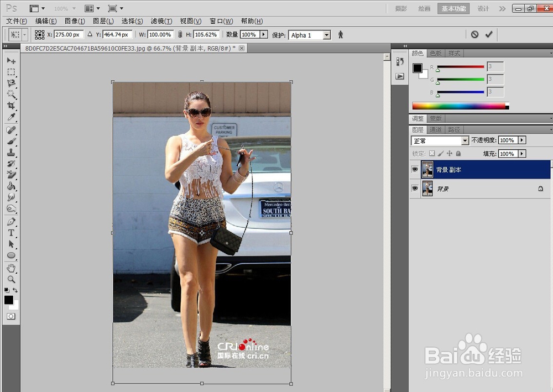553x392 pixels.
Task: Select the Spot Healing Brush tool
Action: click(x=11, y=130)
